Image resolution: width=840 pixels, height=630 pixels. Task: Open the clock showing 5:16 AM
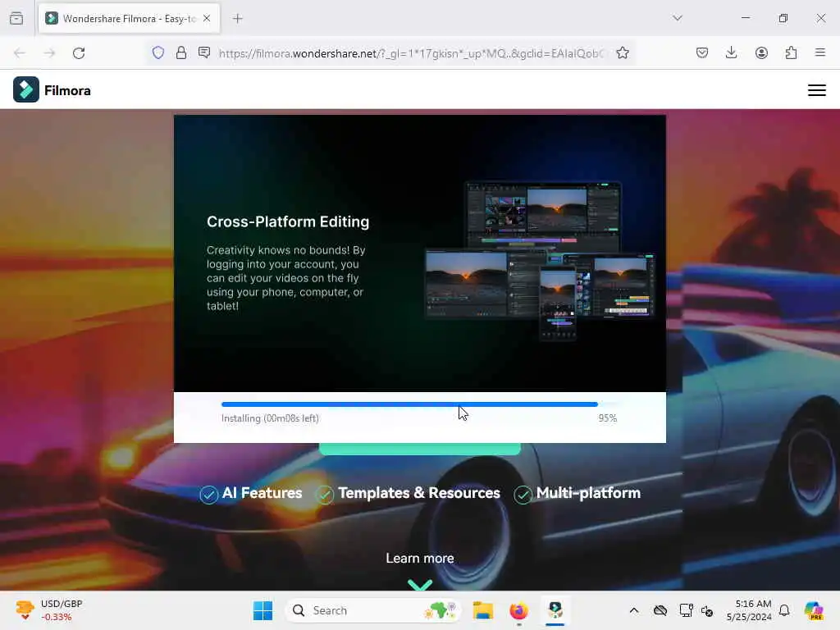click(749, 610)
